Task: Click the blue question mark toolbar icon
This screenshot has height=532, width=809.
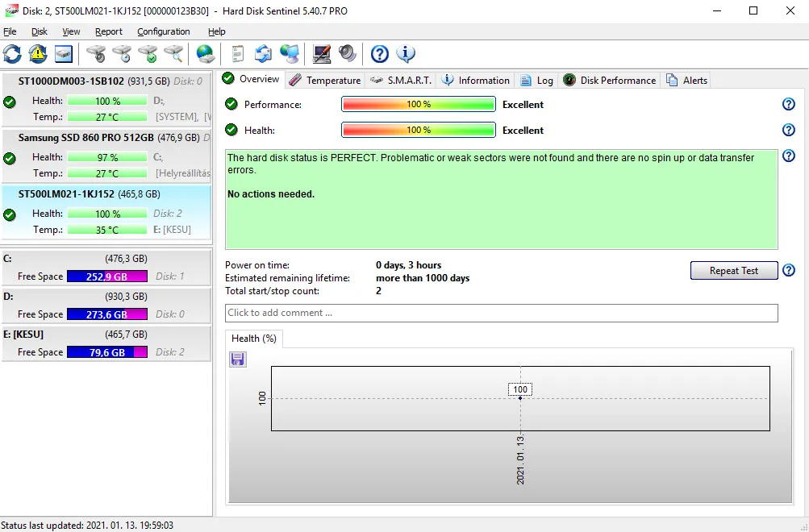Action: (x=380, y=54)
